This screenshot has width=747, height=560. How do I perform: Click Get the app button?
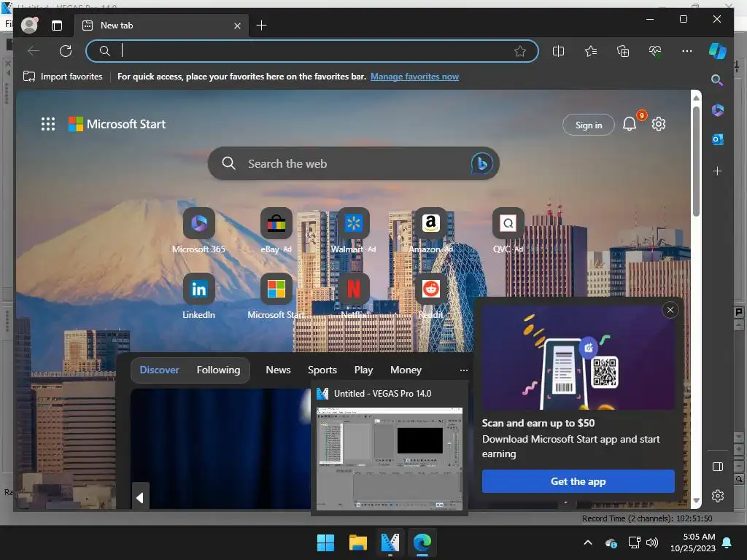pos(578,481)
